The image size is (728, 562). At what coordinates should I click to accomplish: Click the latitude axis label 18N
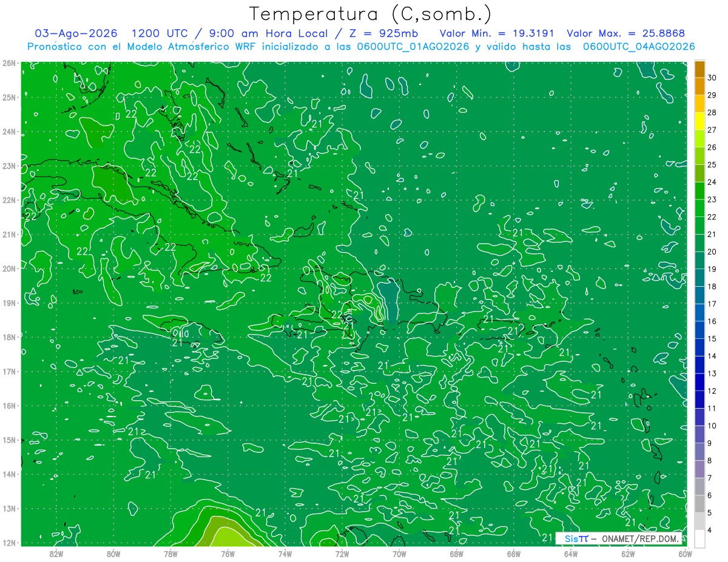(x=9, y=337)
